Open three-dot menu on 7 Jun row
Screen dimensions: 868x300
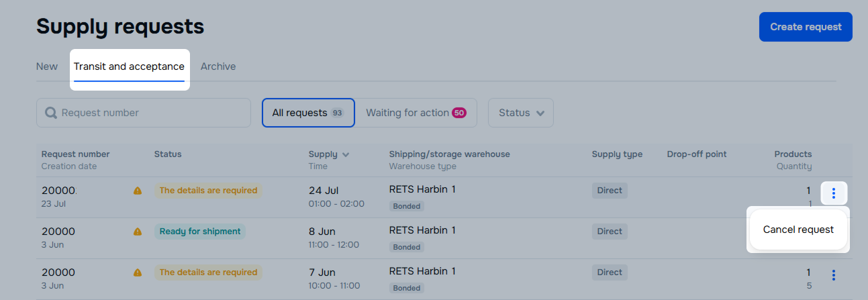[x=834, y=275]
